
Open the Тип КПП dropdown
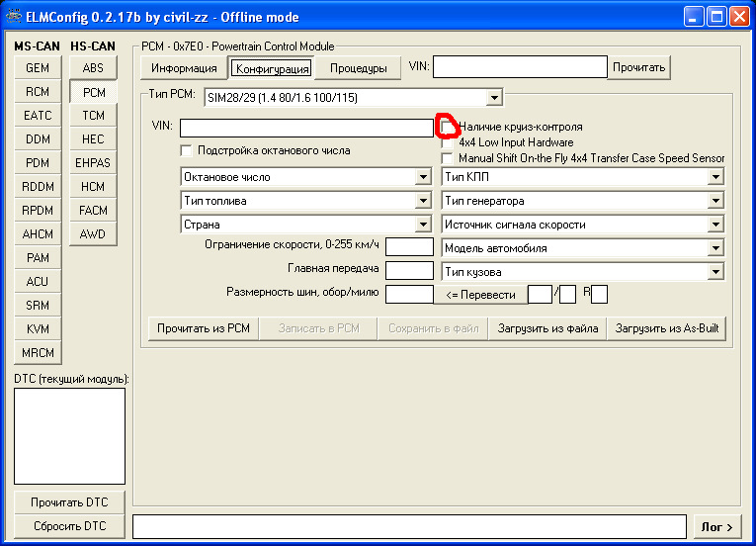(715, 177)
